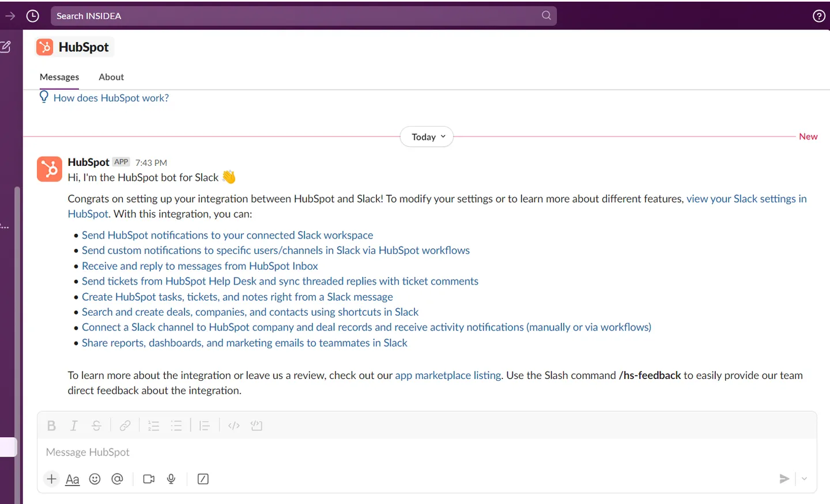Open the HubSpot conversation title menu
The height and width of the screenshot is (504, 830).
coord(74,47)
